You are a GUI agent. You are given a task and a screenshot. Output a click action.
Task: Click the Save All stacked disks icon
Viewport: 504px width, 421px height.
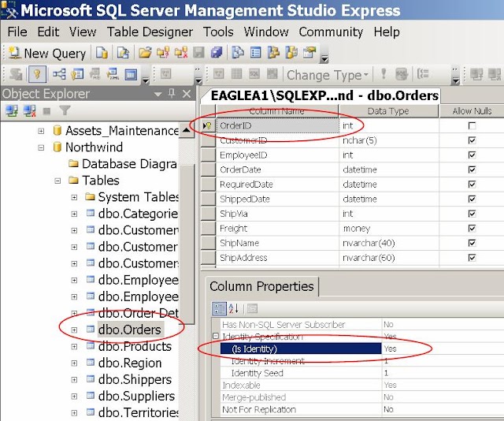tap(217, 53)
